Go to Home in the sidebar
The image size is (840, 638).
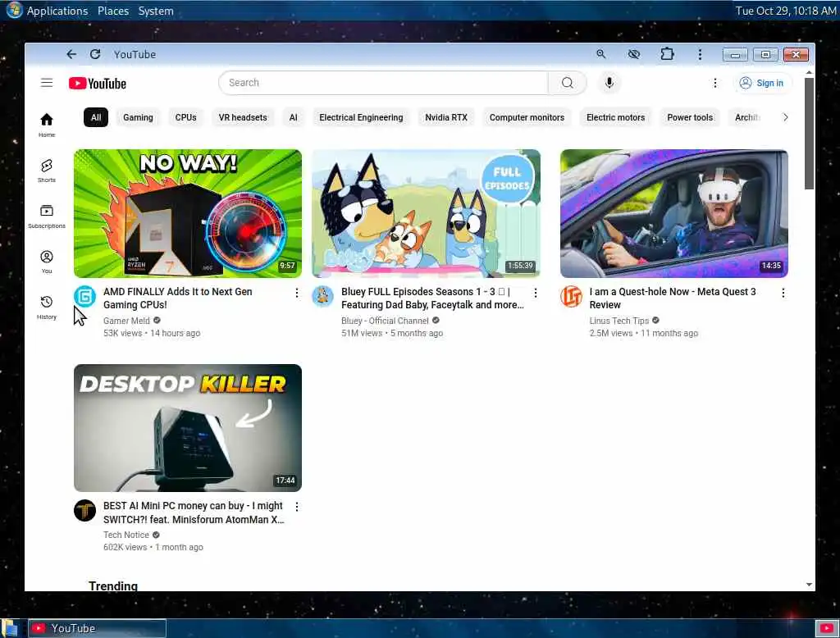click(x=47, y=125)
